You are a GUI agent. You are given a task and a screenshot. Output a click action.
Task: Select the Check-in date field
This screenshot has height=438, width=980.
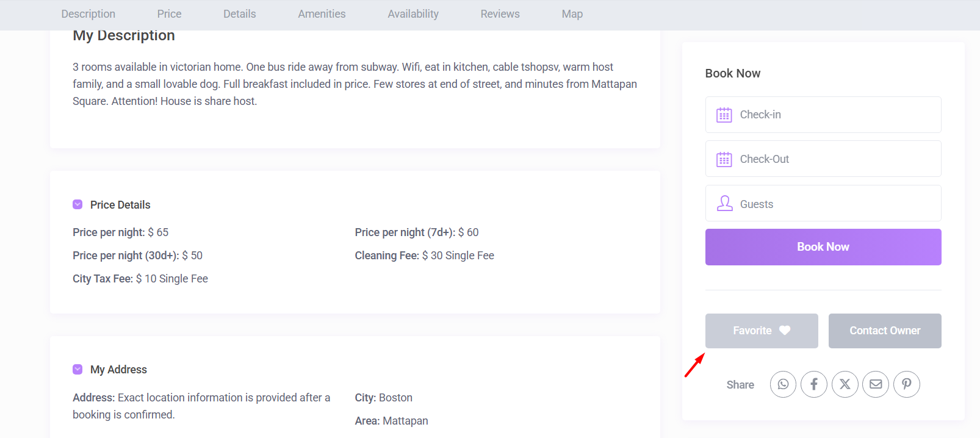click(x=836, y=115)
